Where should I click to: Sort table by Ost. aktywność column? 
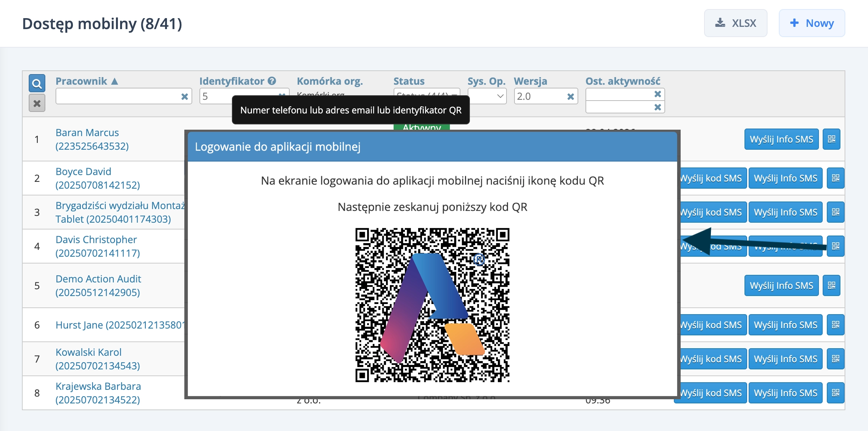point(622,81)
